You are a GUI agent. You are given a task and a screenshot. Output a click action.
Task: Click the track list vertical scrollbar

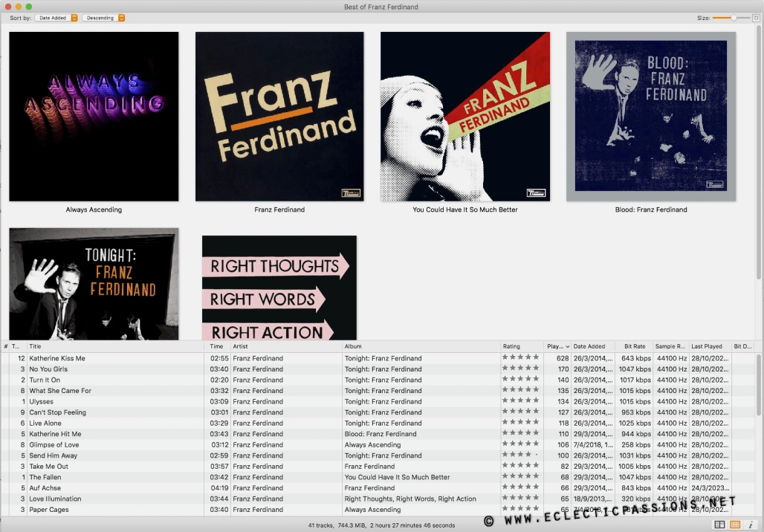coord(760,385)
